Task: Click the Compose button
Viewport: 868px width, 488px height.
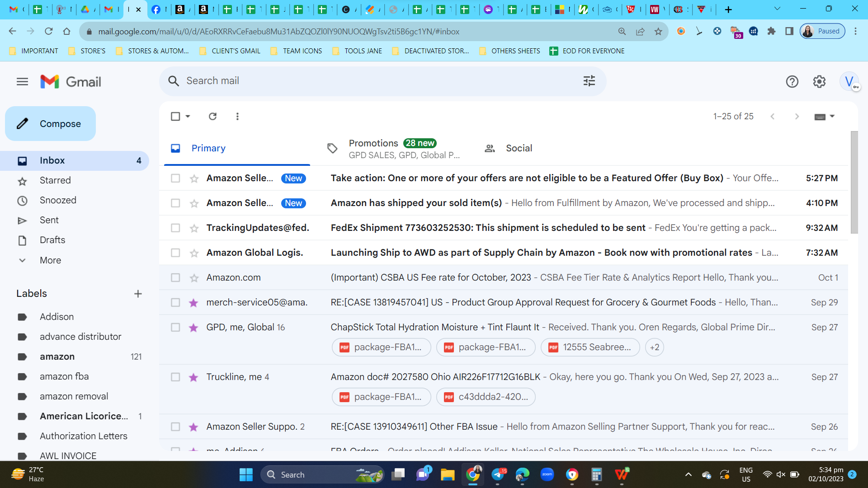Action: coord(50,124)
